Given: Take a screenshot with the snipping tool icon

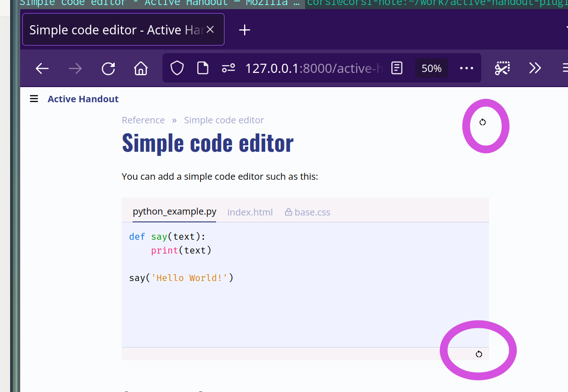Looking at the screenshot, I should (502, 68).
